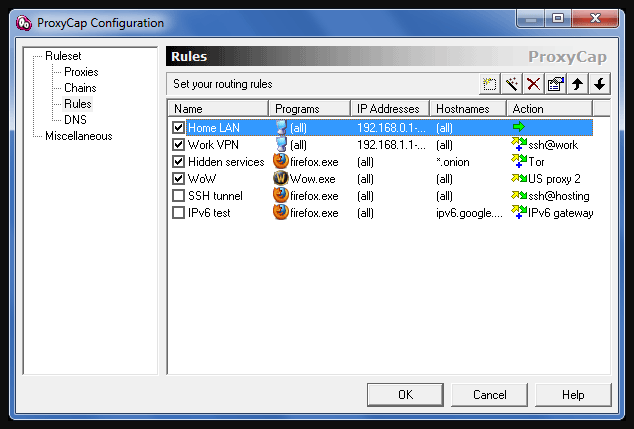Select the Hidden services rule name

pyautogui.click(x=226, y=162)
